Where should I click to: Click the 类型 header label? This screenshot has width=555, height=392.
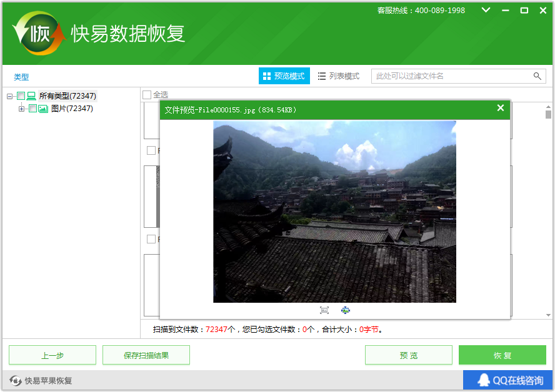coord(21,77)
